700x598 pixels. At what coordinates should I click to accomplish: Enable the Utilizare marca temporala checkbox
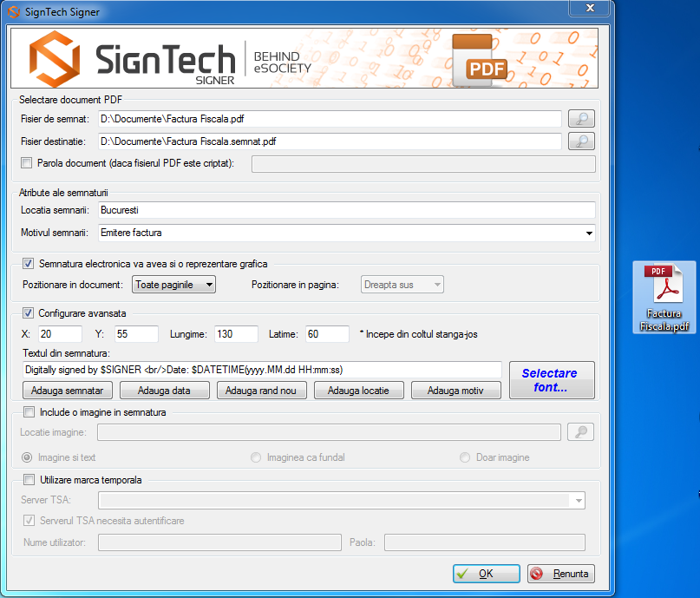[x=29, y=479]
